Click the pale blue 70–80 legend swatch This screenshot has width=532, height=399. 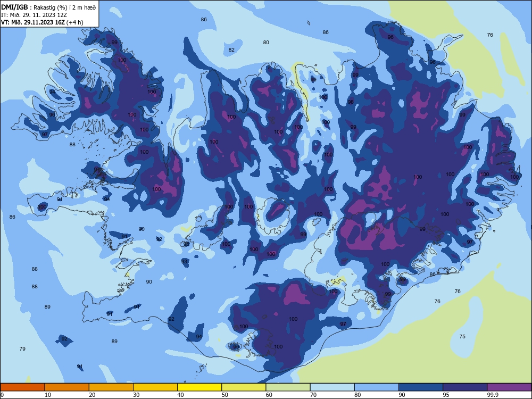332,387
